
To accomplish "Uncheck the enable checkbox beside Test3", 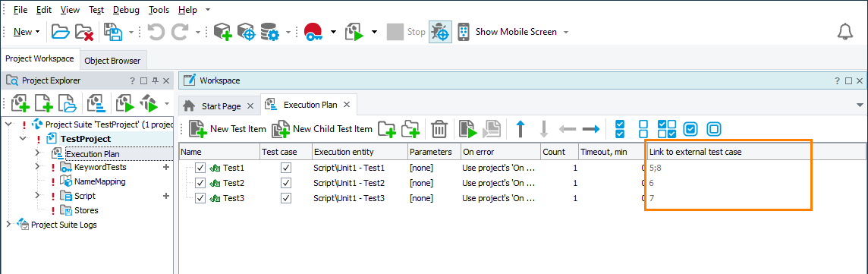I will click(x=200, y=197).
